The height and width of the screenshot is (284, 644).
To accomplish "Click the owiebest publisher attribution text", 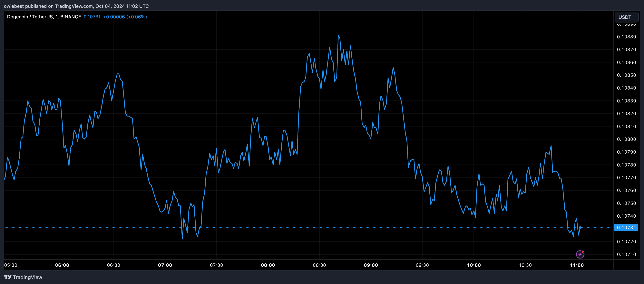I will click(x=14, y=6).
